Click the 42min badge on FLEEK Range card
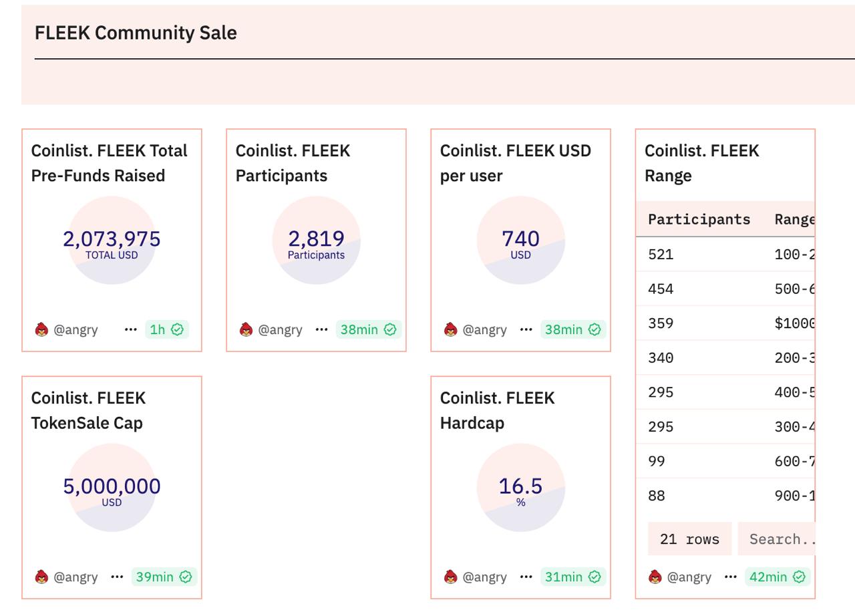Viewport: 855px width, 616px height. 777,577
